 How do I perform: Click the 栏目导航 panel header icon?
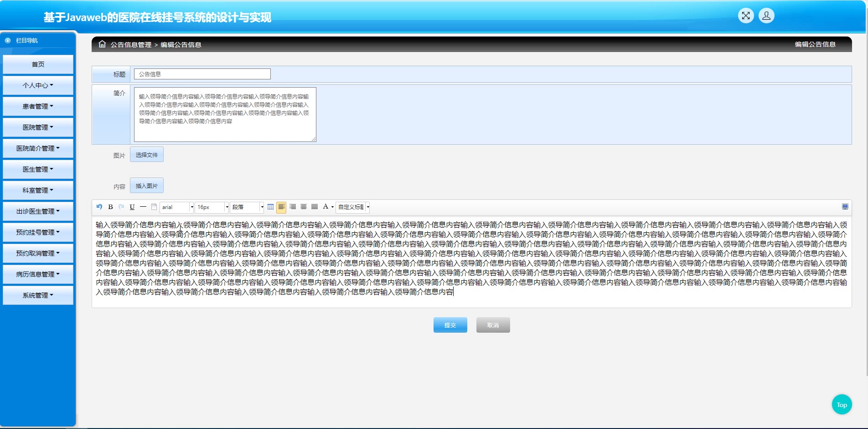(8, 41)
